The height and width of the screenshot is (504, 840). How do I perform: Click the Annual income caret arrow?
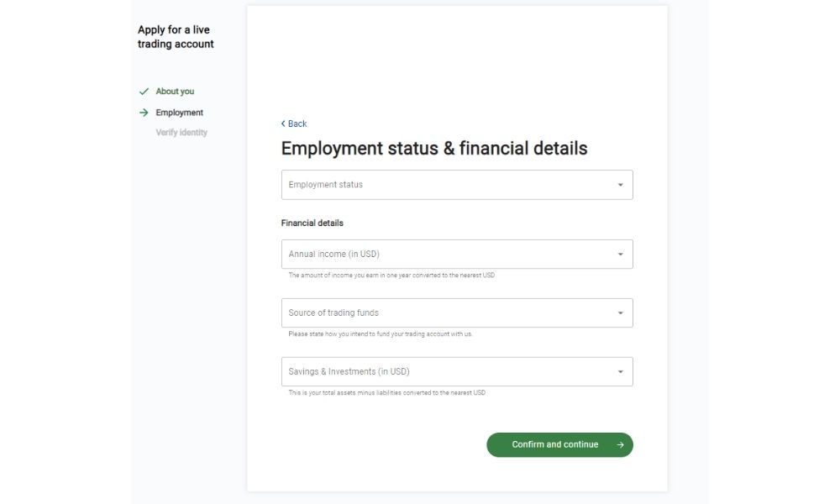click(x=620, y=255)
